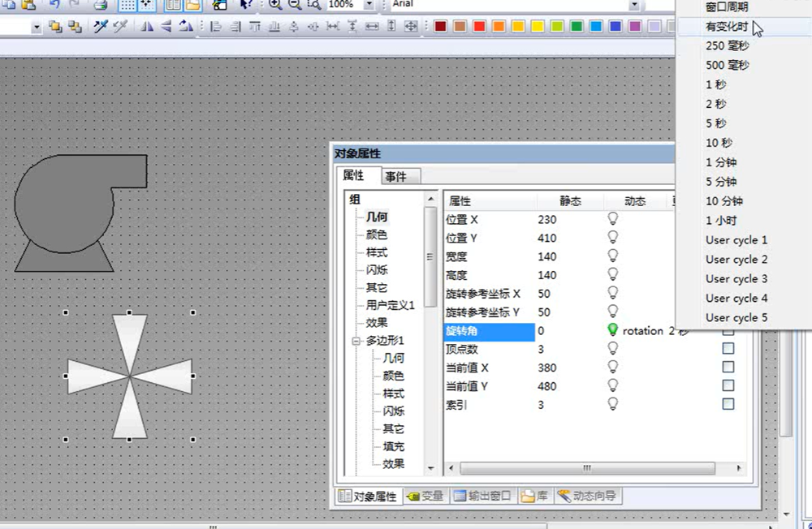
Task: Click the rotate object icon
Action: tap(186, 27)
